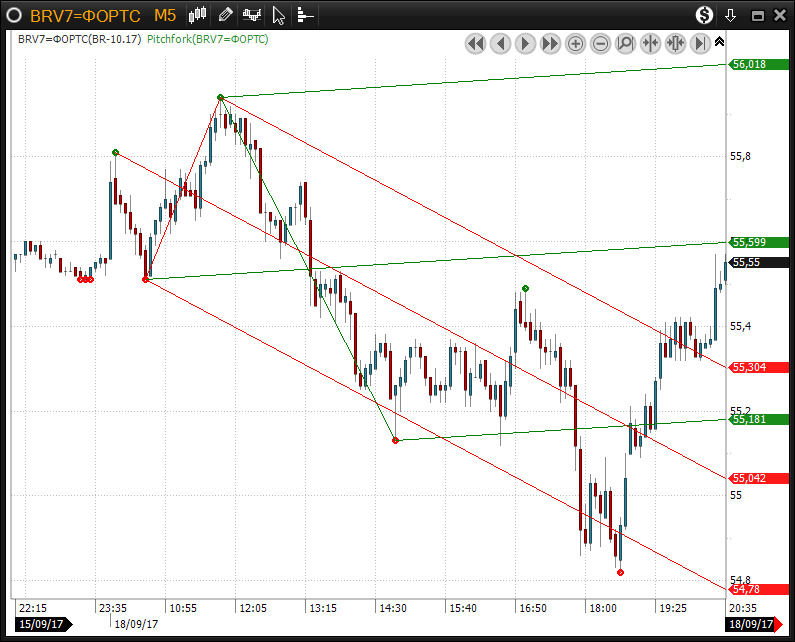Open the BRV7=ФОРТС symbol selector
Viewport: 795px width, 642px height.
[x=84, y=15]
